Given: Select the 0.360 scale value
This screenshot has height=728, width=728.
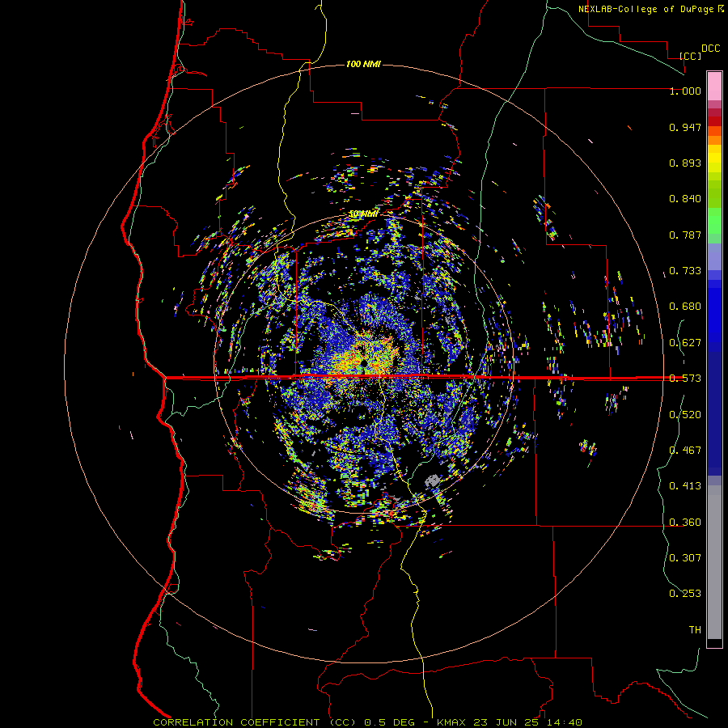Looking at the screenshot, I should pos(685,523).
